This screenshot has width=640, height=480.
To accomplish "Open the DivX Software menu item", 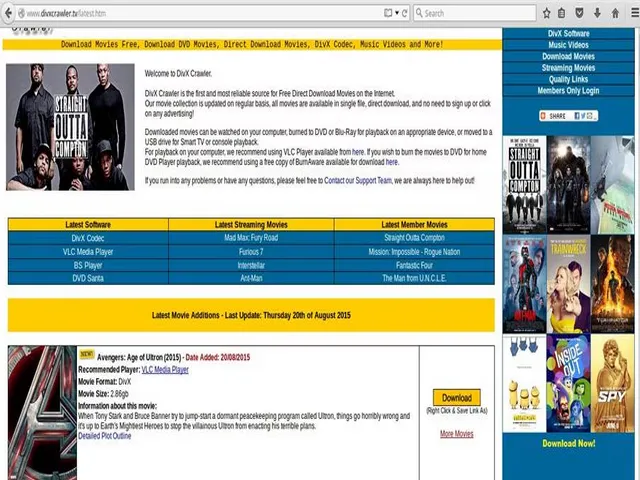I will click(x=568, y=35).
